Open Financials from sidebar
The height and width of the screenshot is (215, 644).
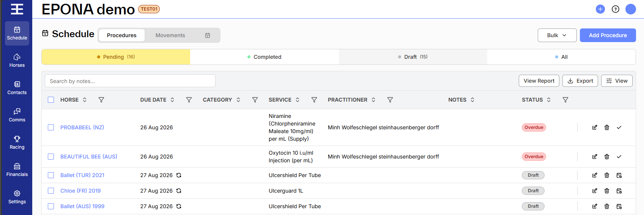(x=17, y=170)
